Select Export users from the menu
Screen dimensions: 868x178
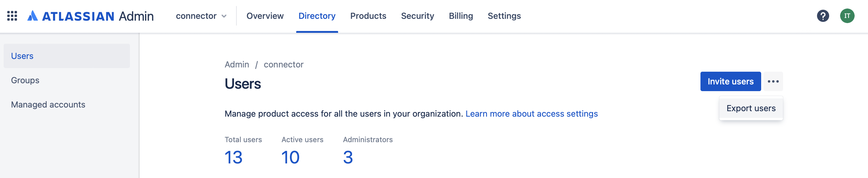point(751,108)
